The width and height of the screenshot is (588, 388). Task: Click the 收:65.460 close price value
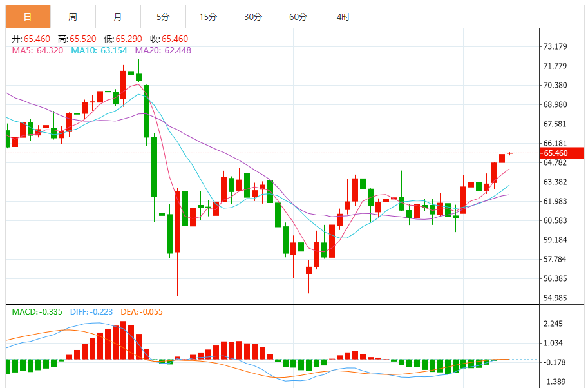[169, 39]
